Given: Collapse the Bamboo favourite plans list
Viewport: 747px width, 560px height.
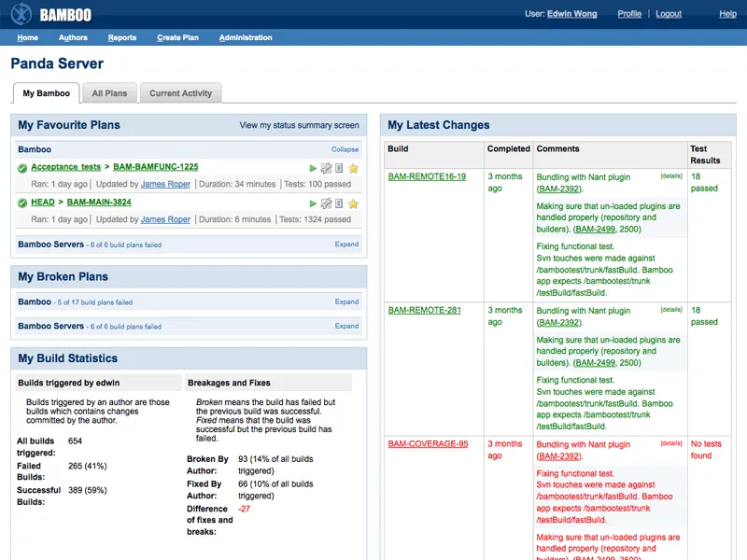Looking at the screenshot, I should pyautogui.click(x=344, y=149).
